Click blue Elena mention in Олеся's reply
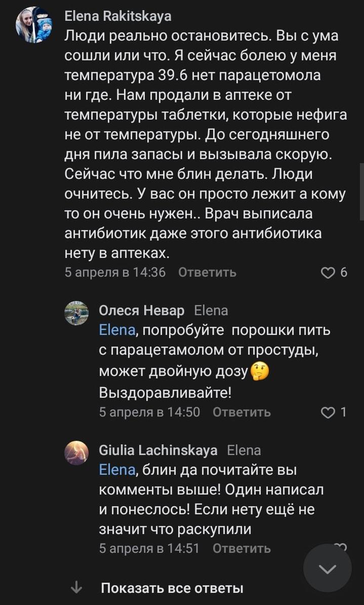364x605 pixels. [x=117, y=330]
